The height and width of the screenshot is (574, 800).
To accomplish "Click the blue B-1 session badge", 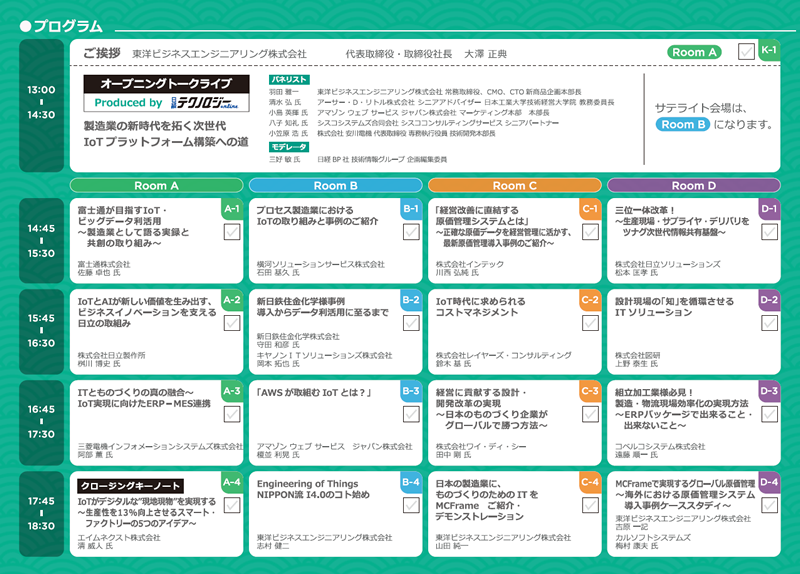I will [x=410, y=208].
